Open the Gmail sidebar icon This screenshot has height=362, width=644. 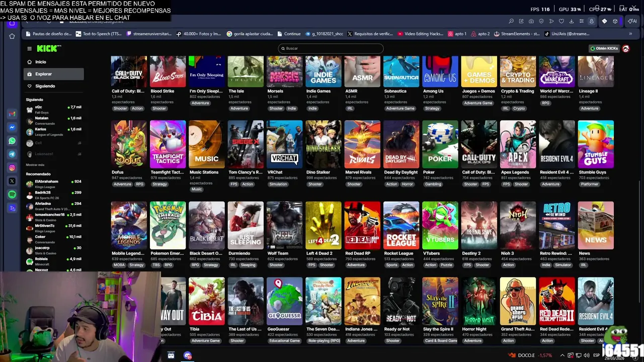click(12, 114)
